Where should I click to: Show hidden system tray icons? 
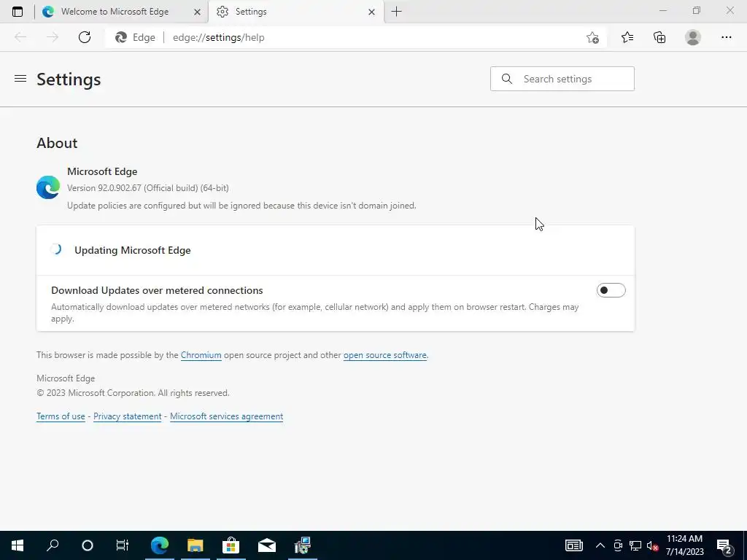point(600,545)
